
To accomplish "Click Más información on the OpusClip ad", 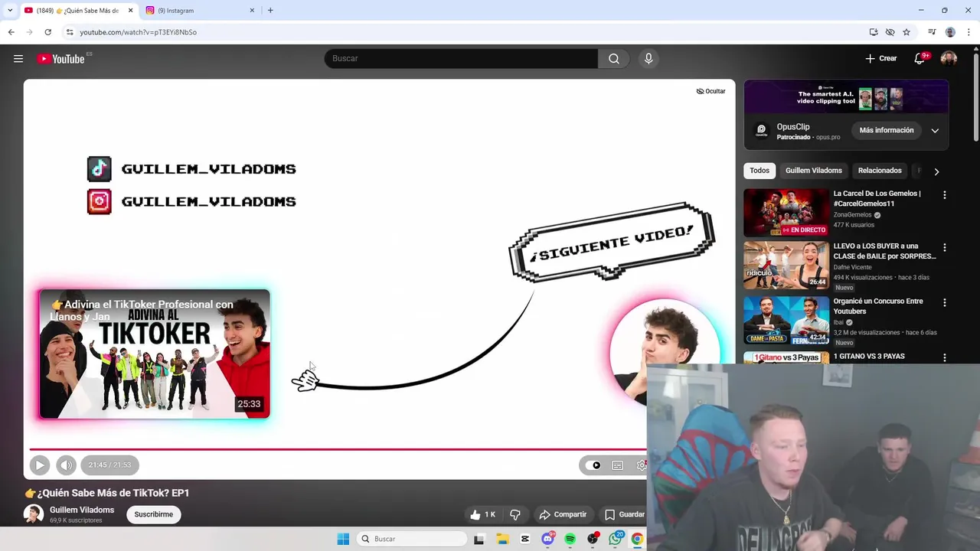I will point(887,130).
